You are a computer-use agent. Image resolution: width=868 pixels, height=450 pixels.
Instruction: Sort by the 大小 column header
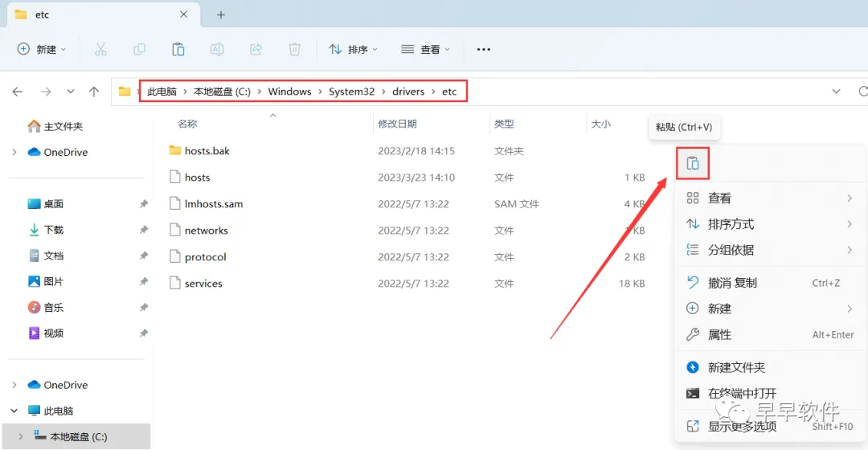coord(600,124)
